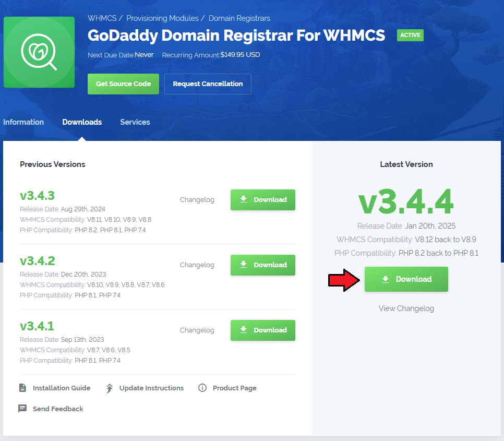Open the Provisioning Modules breadcrumb
The height and width of the screenshot is (441, 504).
coord(162,18)
